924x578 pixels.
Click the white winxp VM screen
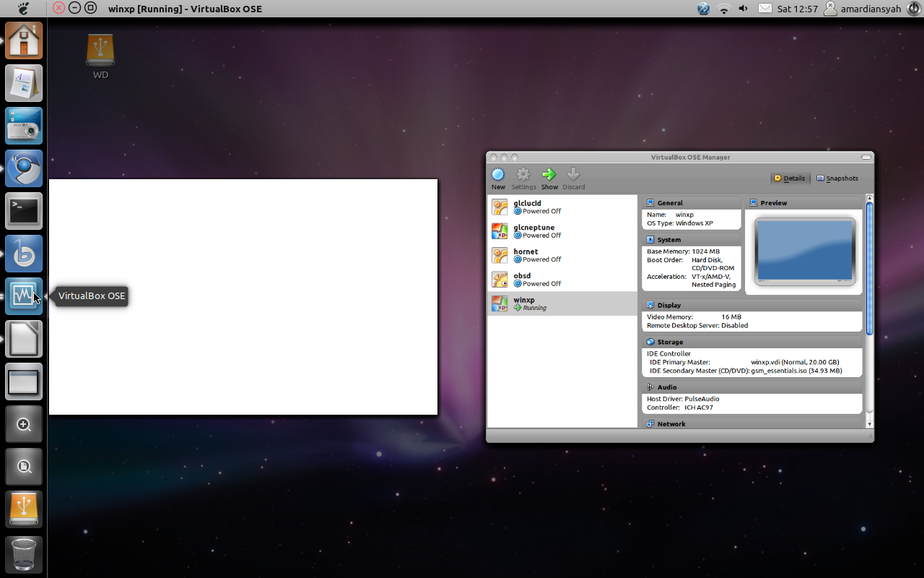(243, 297)
